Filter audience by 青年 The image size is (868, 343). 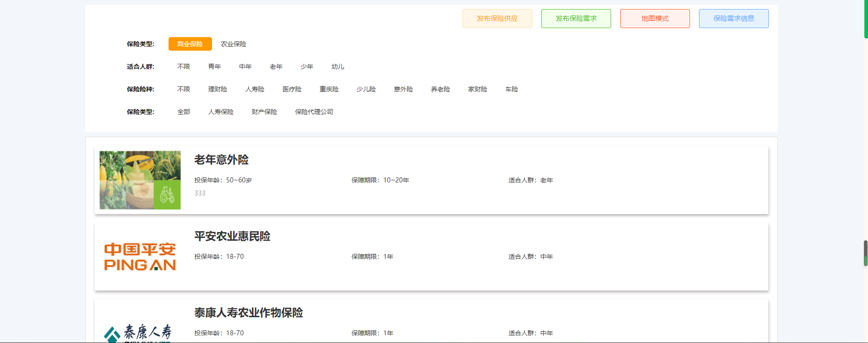[214, 67]
